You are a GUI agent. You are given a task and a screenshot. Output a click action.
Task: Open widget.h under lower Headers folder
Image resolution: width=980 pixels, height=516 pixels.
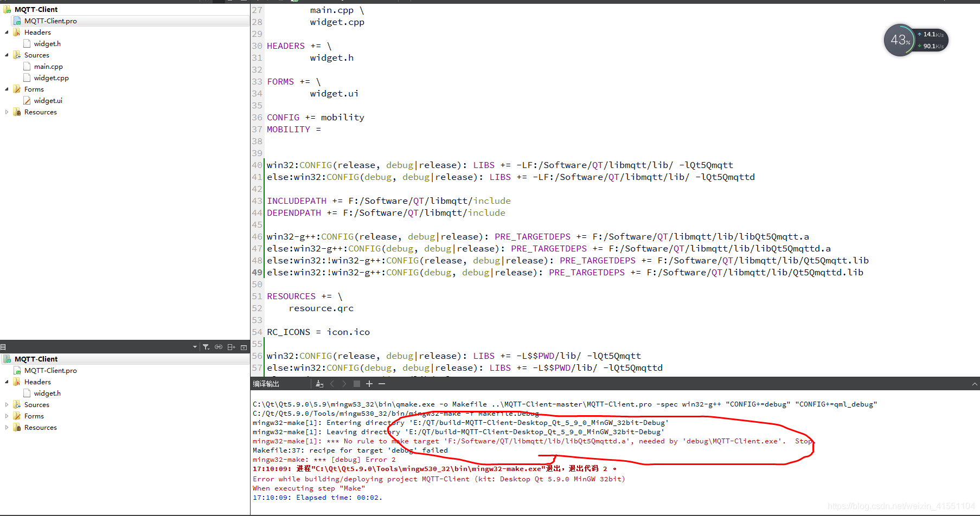(47, 394)
